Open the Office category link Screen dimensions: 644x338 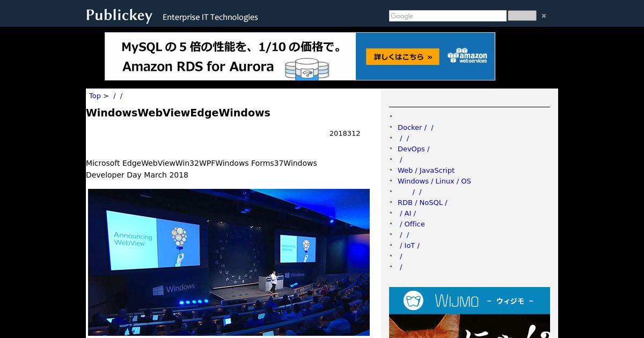pyautogui.click(x=412, y=224)
